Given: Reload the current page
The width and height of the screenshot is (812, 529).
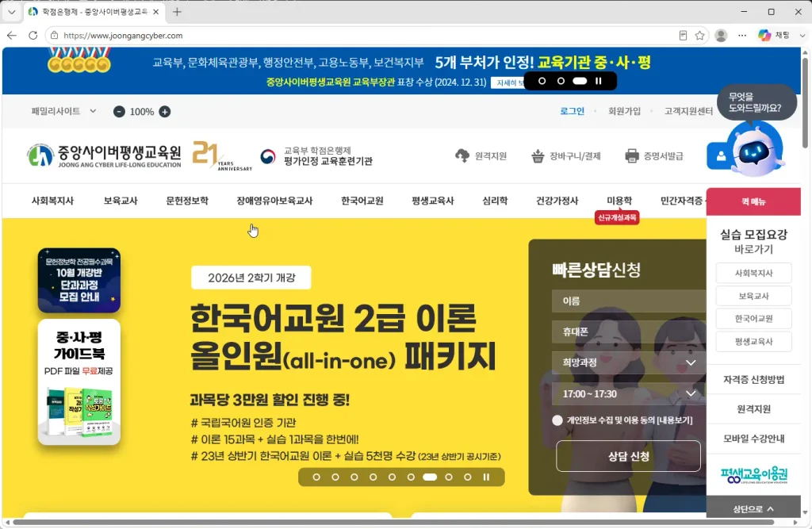Looking at the screenshot, I should pos(33,35).
